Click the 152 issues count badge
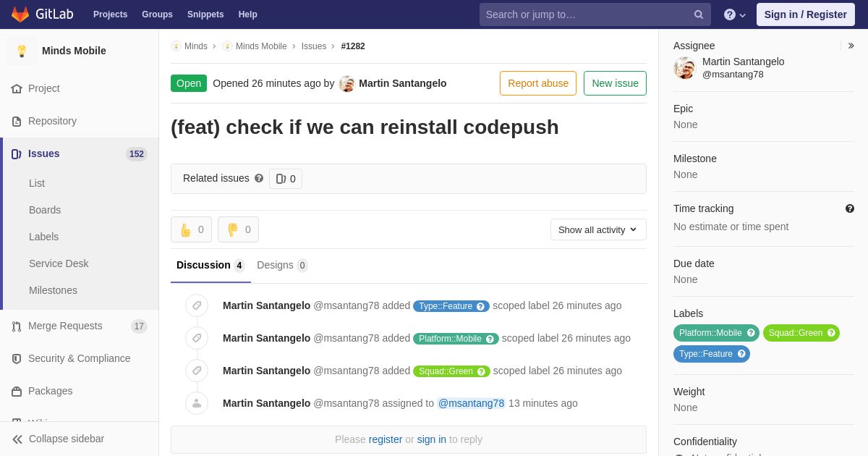868x456 pixels. pos(137,154)
